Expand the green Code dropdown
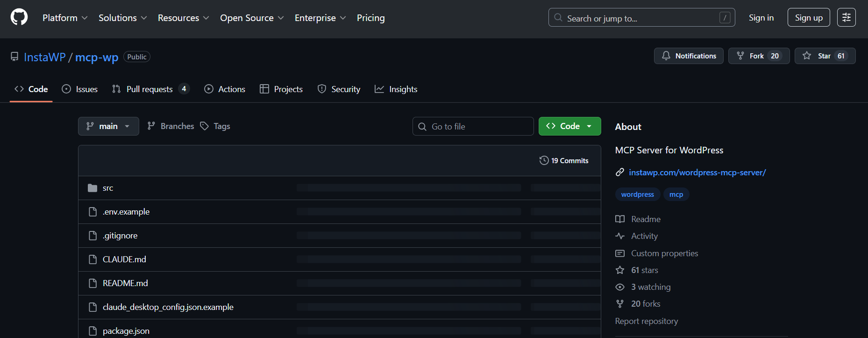The image size is (868, 338). click(569, 126)
